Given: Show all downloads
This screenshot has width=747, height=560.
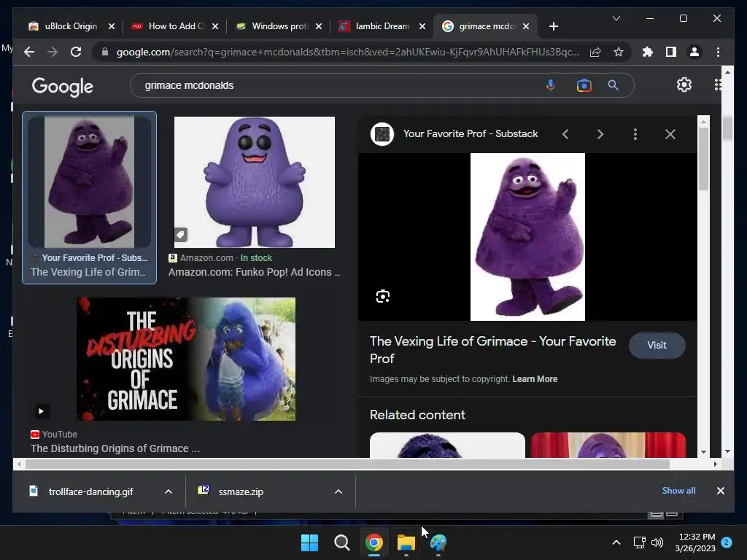Looking at the screenshot, I should point(678,491).
